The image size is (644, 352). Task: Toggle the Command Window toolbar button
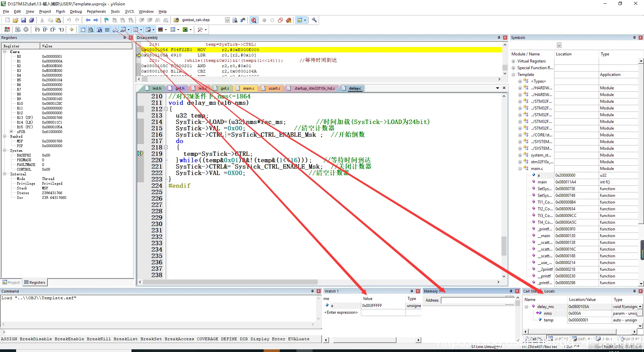point(83,30)
